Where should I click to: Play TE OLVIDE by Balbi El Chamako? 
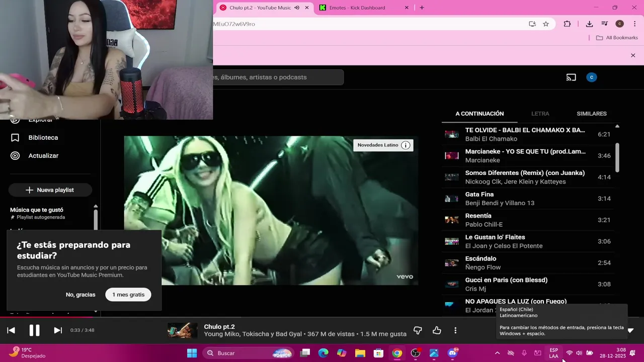click(528, 134)
